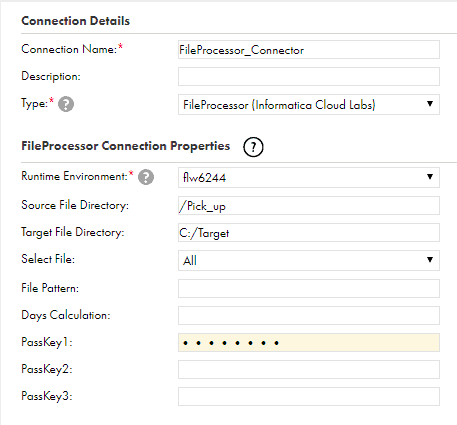Expand the Runtime Environment dropdown showing flw6244
Viewport: 457px width, 425px height.
(309, 177)
